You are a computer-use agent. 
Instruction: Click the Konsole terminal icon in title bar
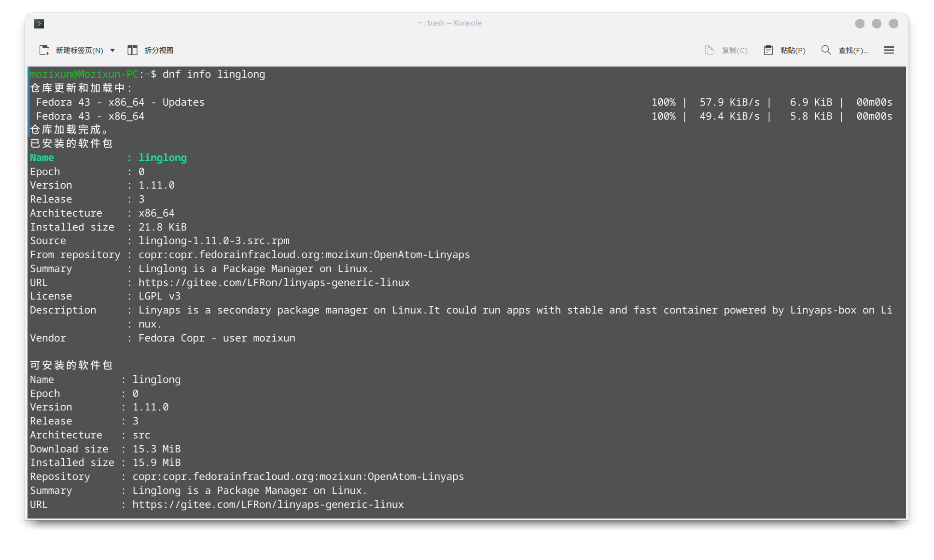[x=39, y=23]
